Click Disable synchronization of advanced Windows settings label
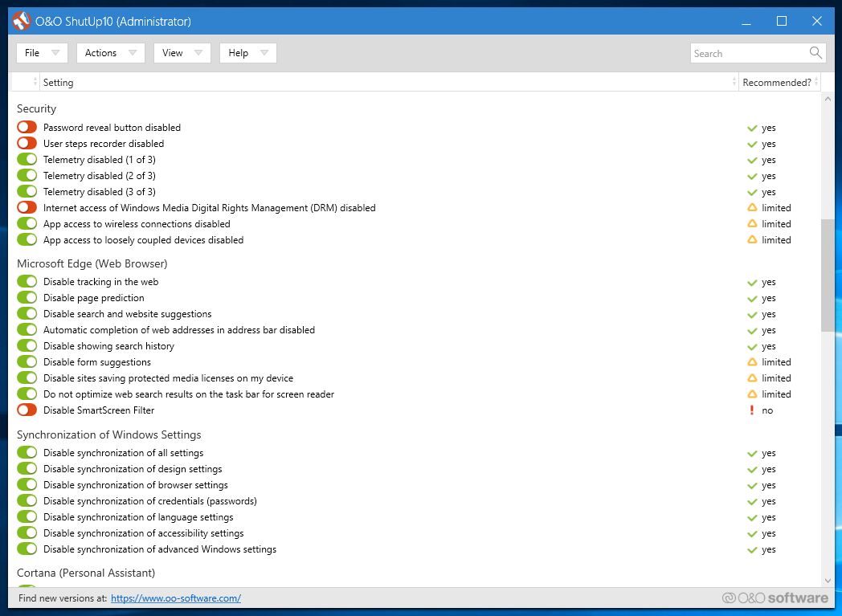842x616 pixels. tap(160, 549)
